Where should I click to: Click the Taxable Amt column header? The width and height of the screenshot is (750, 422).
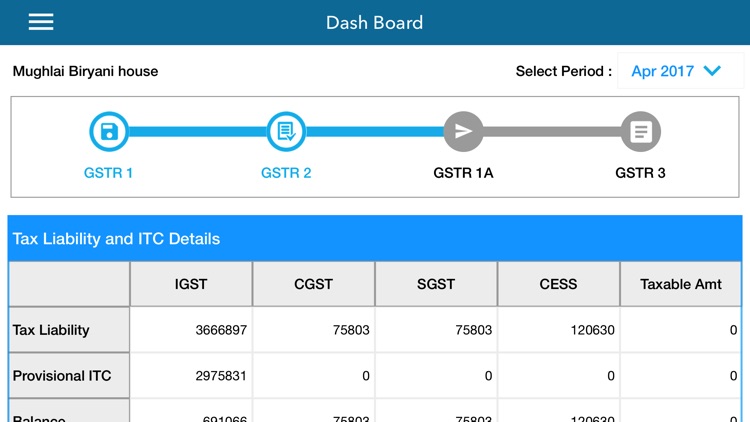tap(681, 284)
